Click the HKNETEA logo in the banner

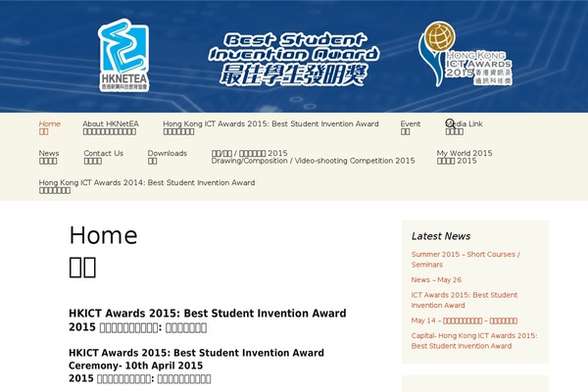coord(123,55)
